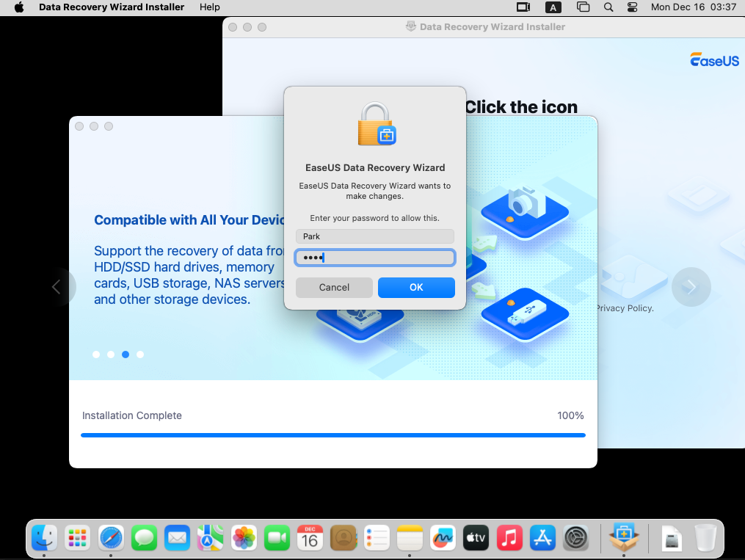745x560 pixels.
Task: Open Notes from the Dock
Action: tap(410, 538)
